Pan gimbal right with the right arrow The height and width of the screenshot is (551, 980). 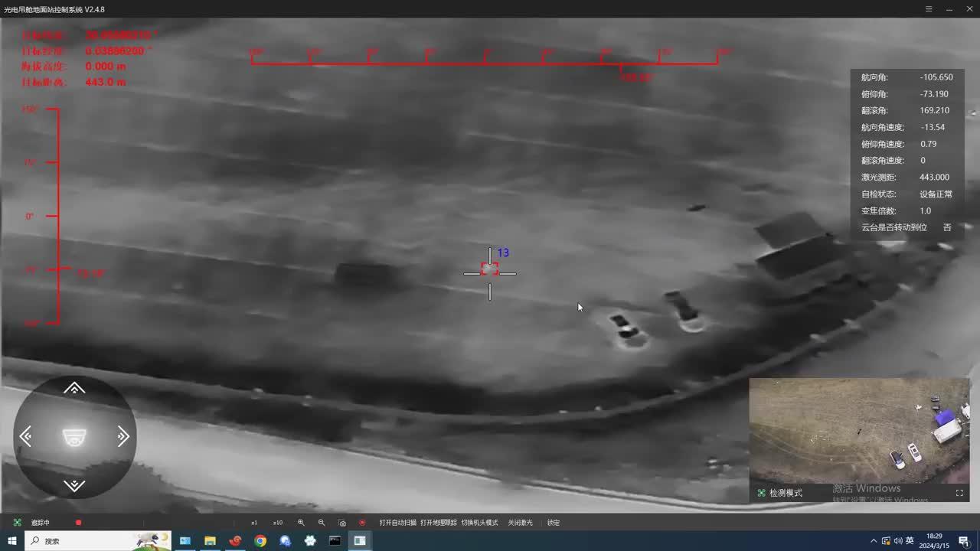tap(123, 437)
